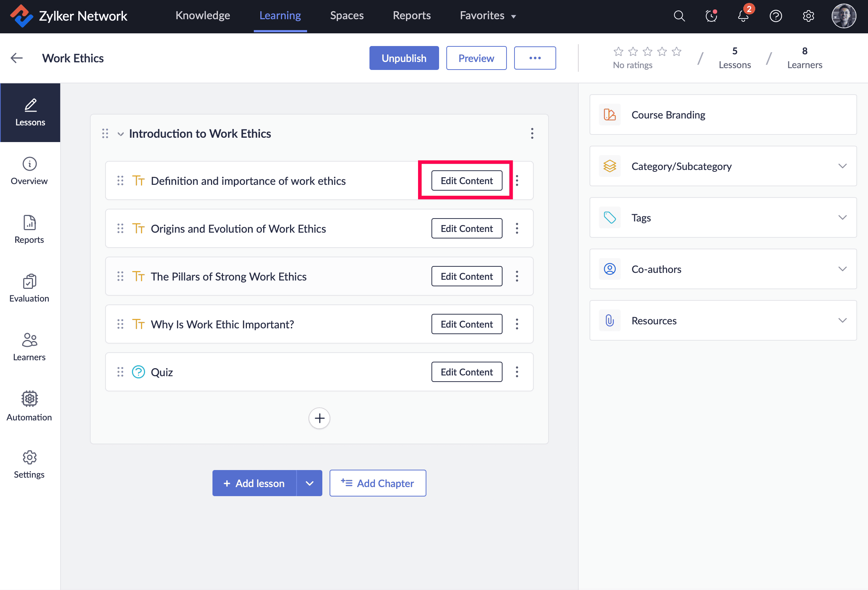Click the Unpublish button
Screen dimensions: 868x590
point(404,58)
